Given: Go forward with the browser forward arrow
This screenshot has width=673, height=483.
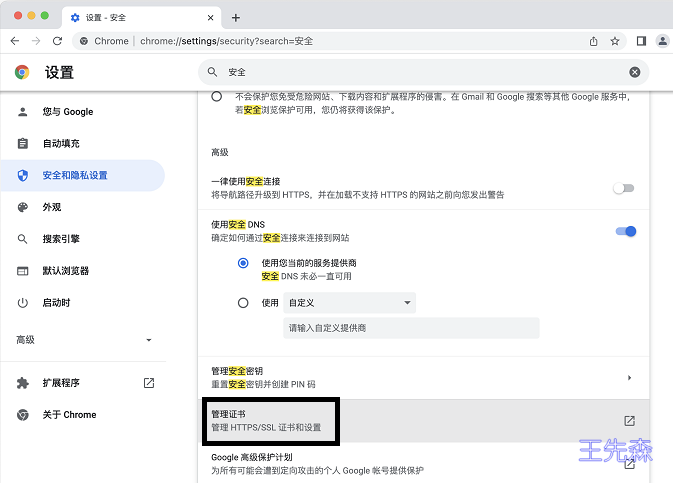Looking at the screenshot, I should (x=36, y=41).
